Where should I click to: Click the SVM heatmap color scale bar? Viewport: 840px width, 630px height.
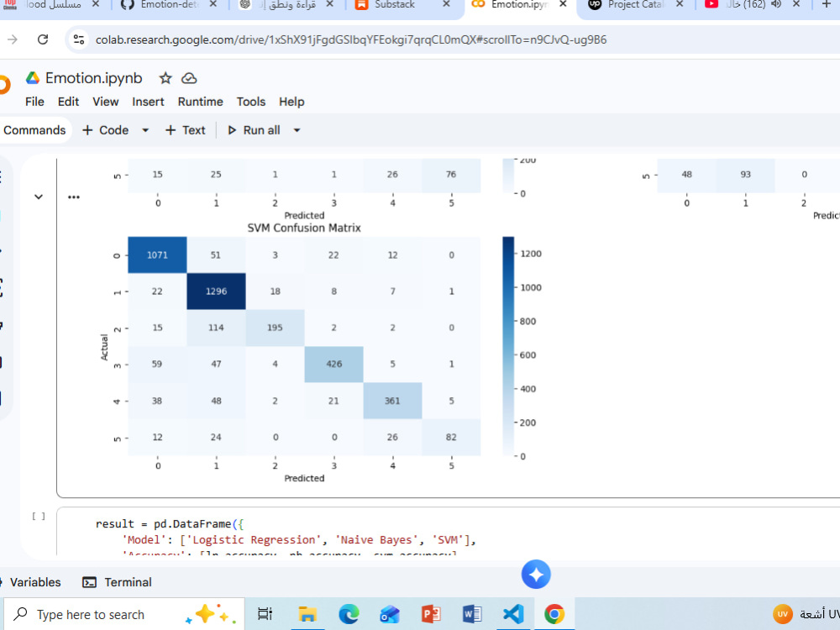pos(508,347)
